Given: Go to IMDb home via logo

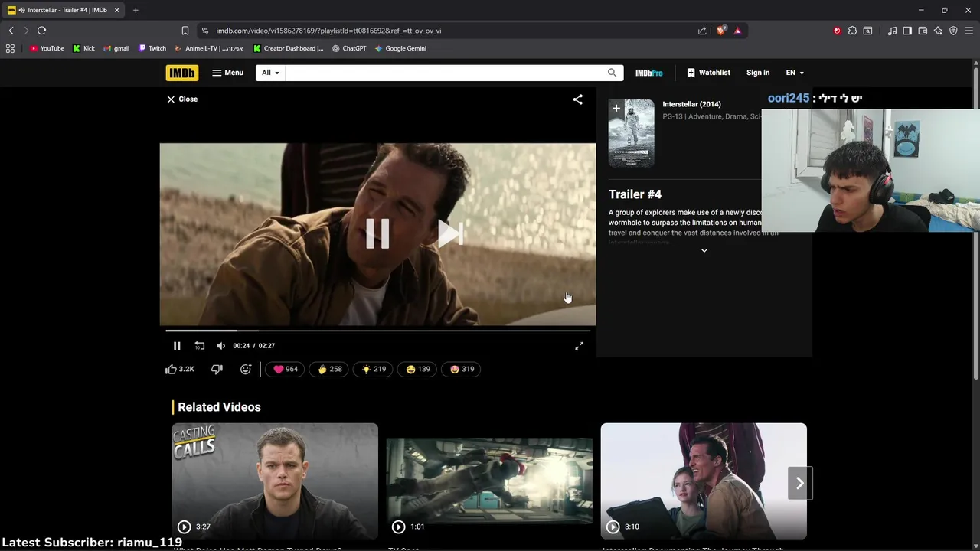Looking at the screenshot, I should pos(182,73).
